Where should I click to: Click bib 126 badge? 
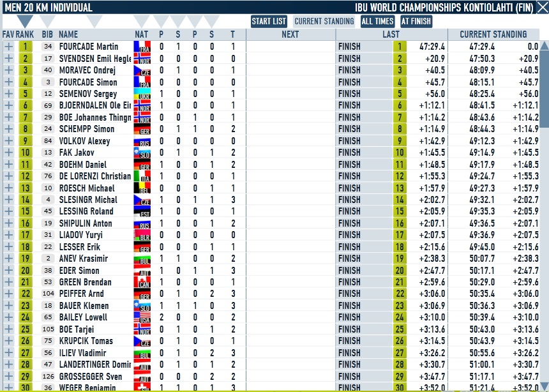[x=48, y=377]
